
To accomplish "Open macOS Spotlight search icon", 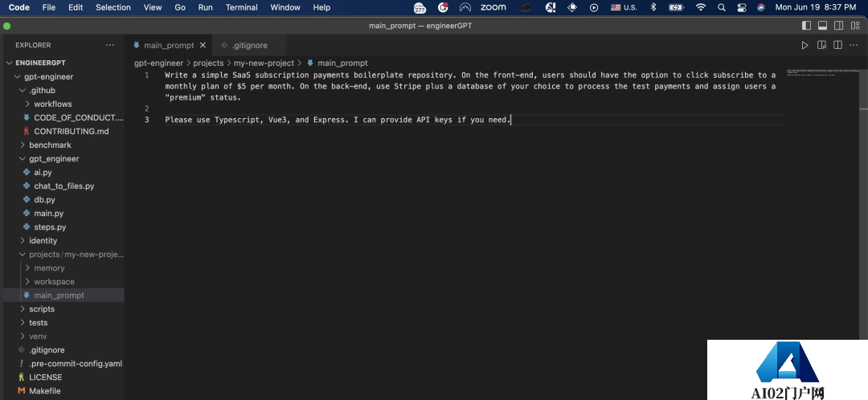I will pos(721,7).
